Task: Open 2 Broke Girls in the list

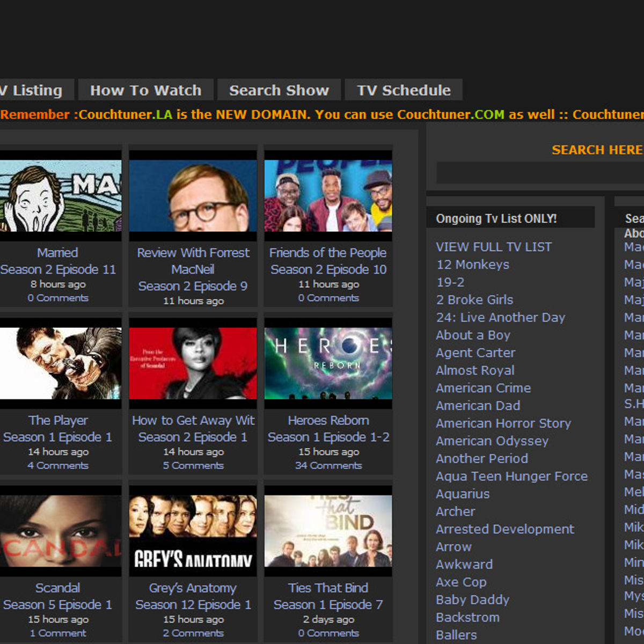Action: (x=474, y=300)
